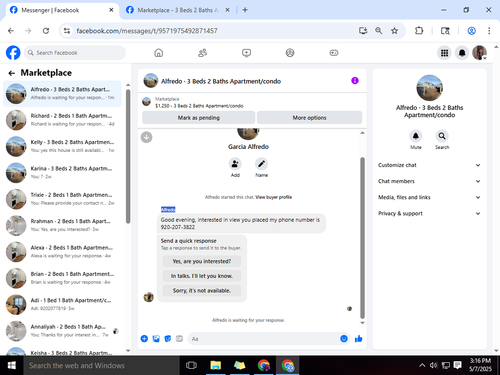This screenshot has width=500, height=375.
Task: Expand the Privacy & support section
Action: tap(429, 213)
